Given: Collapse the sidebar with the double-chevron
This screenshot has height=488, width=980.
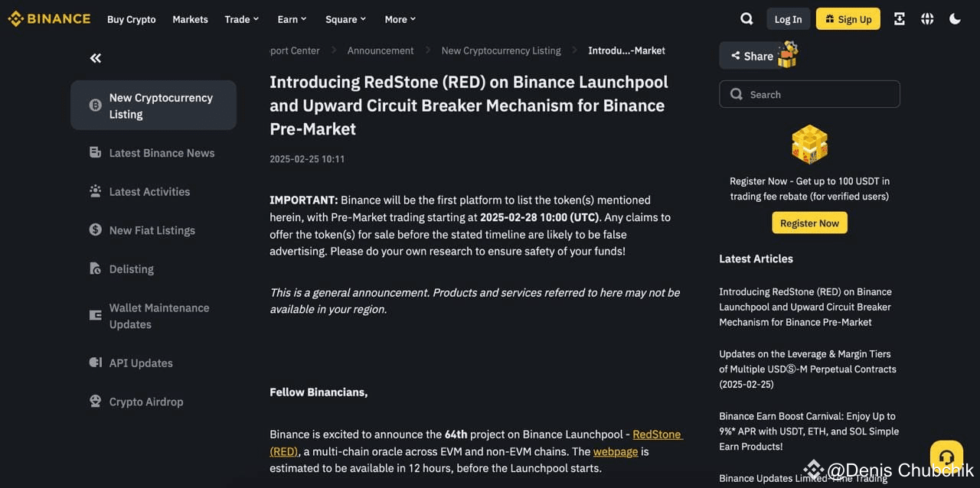Looking at the screenshot, I should coord(95,57).
